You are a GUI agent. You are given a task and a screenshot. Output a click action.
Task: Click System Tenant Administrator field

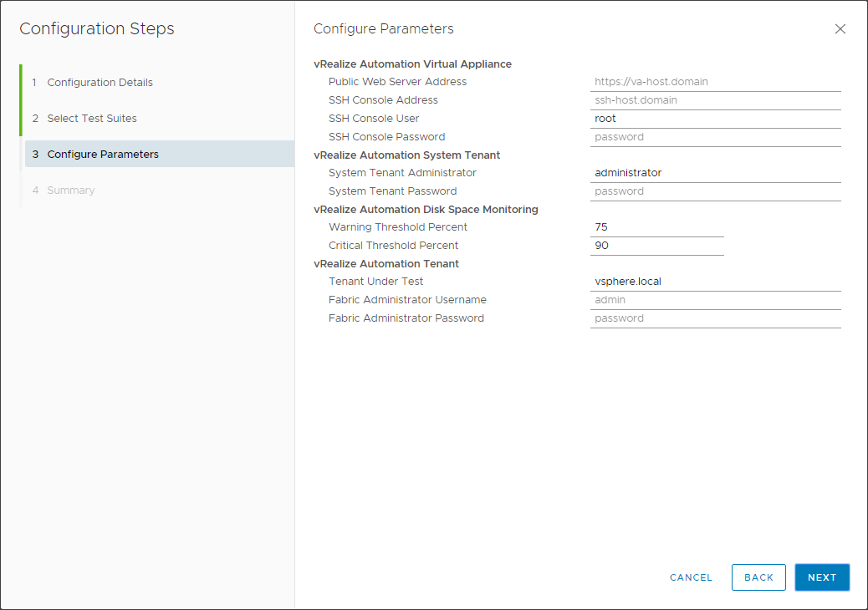(715, 173)
